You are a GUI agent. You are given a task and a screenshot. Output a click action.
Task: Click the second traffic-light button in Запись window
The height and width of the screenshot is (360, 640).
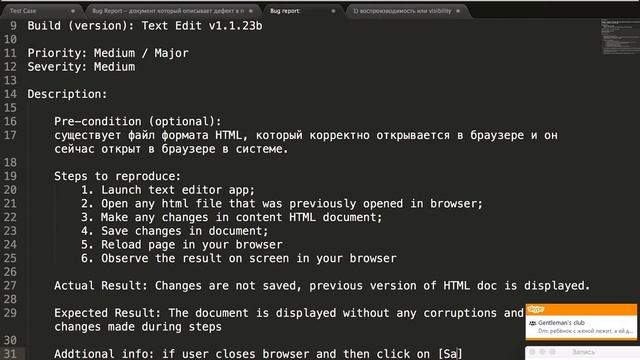click(x=542, y=352)
